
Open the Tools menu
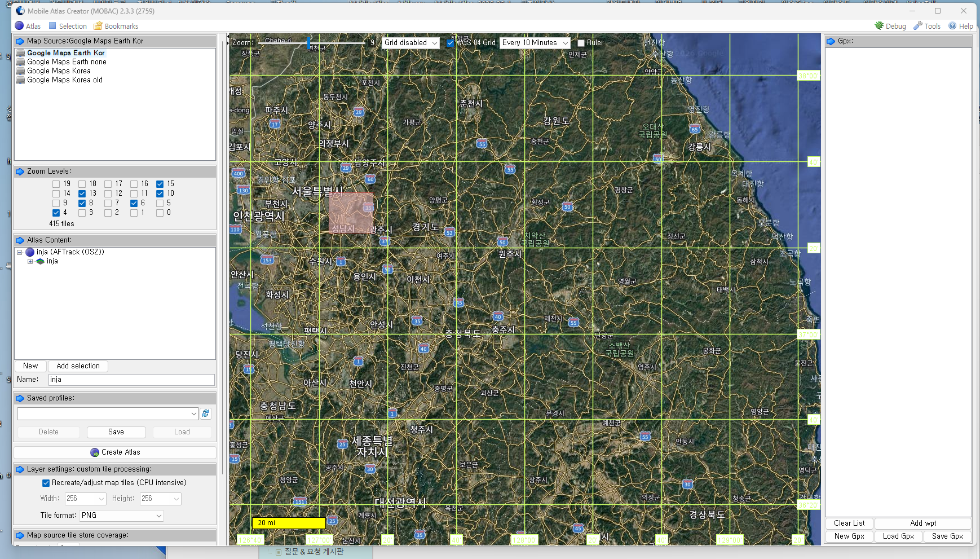(x=927, y=26)
